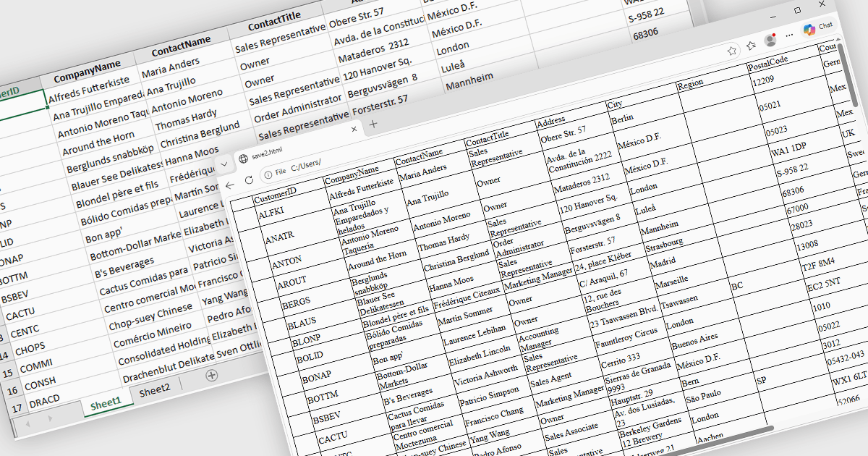Select Chop-suey Chinese cell in Excel

tap(150, 316)
